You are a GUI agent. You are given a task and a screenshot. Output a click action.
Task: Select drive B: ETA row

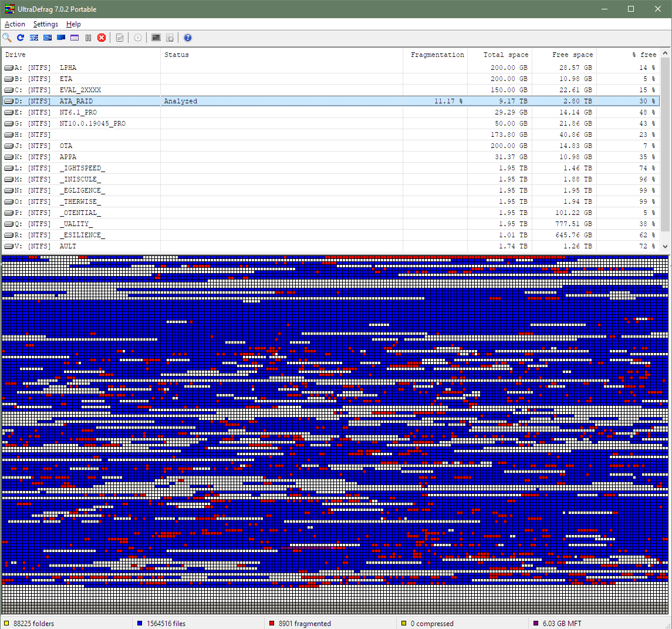[x=331, y=79]
